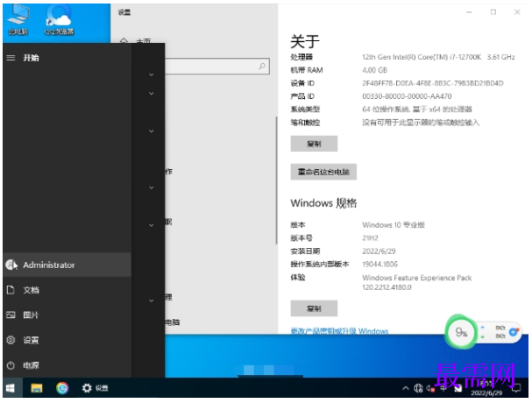
Task: Click the Settings search box
Action: (x=217, y=67)
